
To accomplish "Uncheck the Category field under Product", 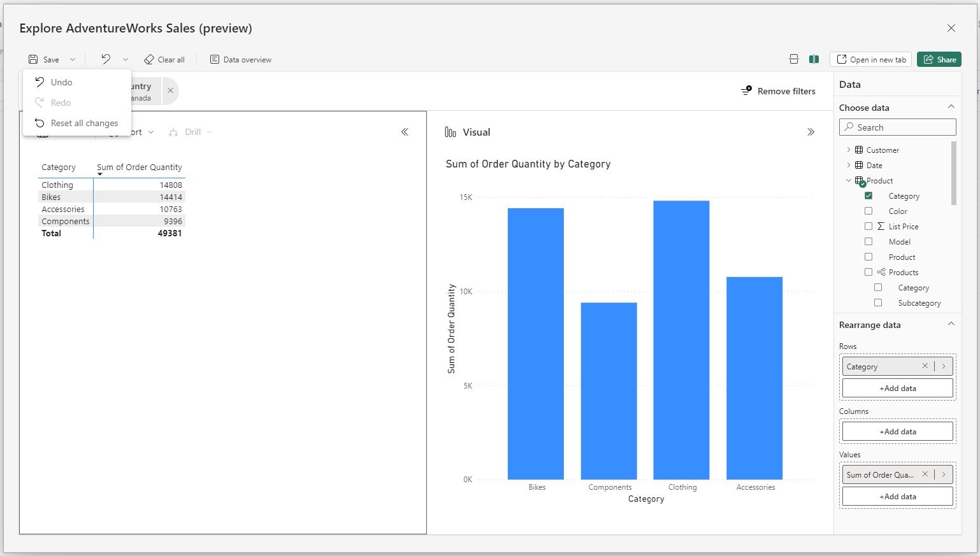I will pos(868,196).
